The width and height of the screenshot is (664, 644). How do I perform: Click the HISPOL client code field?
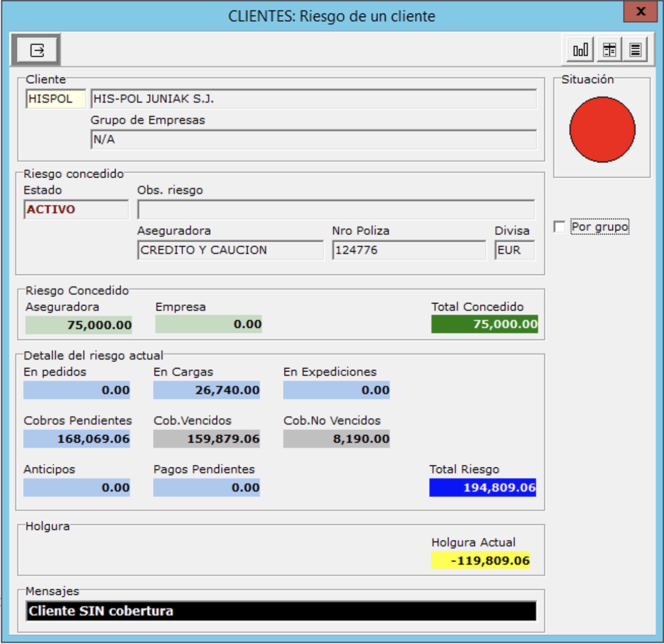tap(55, 99)
